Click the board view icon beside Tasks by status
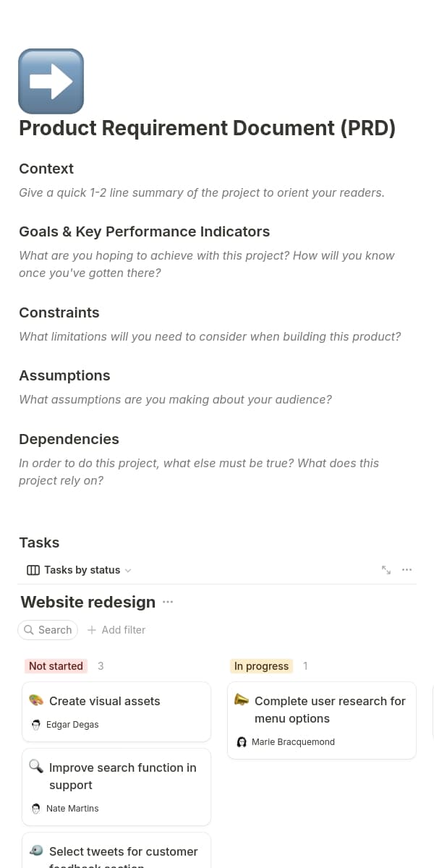 [33, 570]
